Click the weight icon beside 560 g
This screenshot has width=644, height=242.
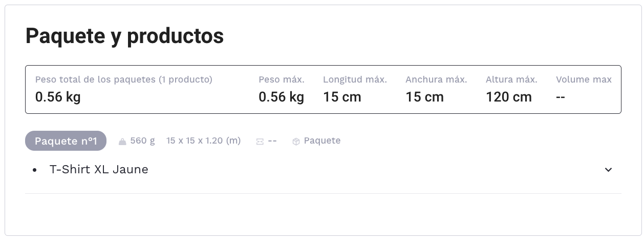click(x=122, y=142)
